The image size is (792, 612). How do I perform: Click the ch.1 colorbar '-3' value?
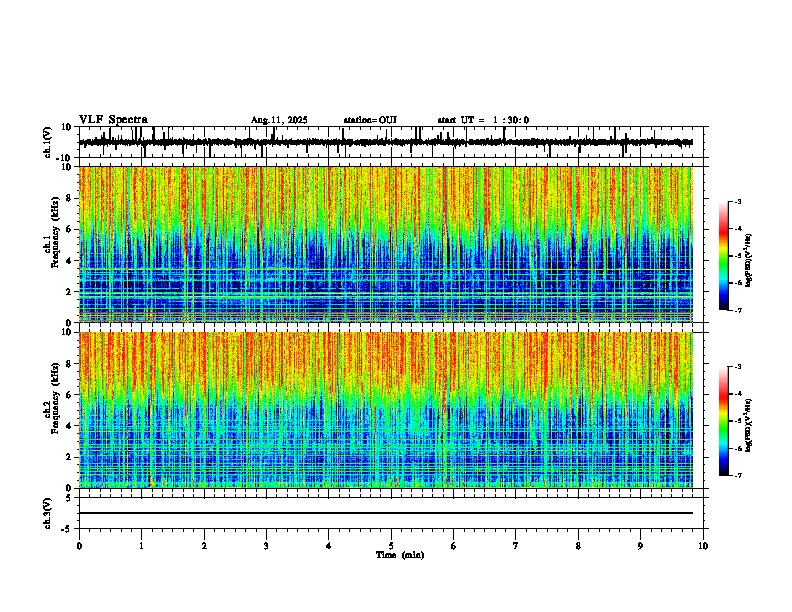click(737, 201)
